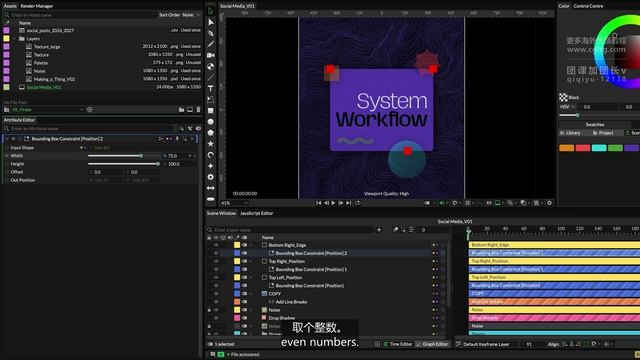Toggle visibility of COPY layer

[216, 293]
